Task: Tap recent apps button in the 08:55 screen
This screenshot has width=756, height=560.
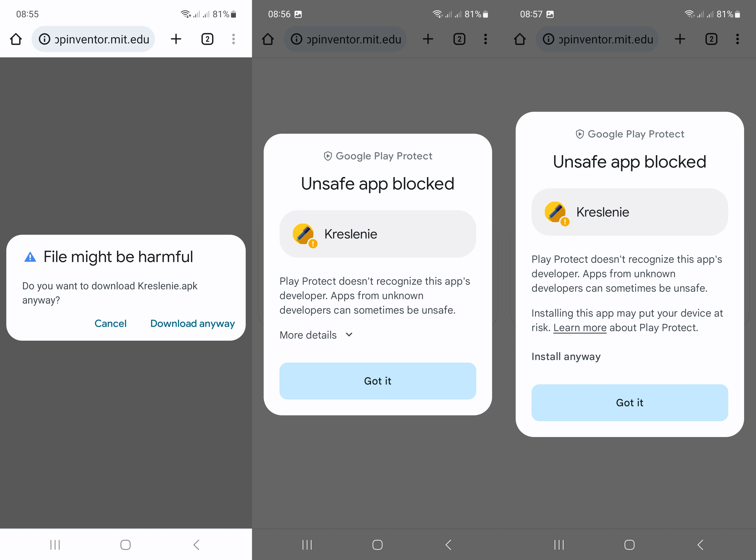Action: coord(55,545)
